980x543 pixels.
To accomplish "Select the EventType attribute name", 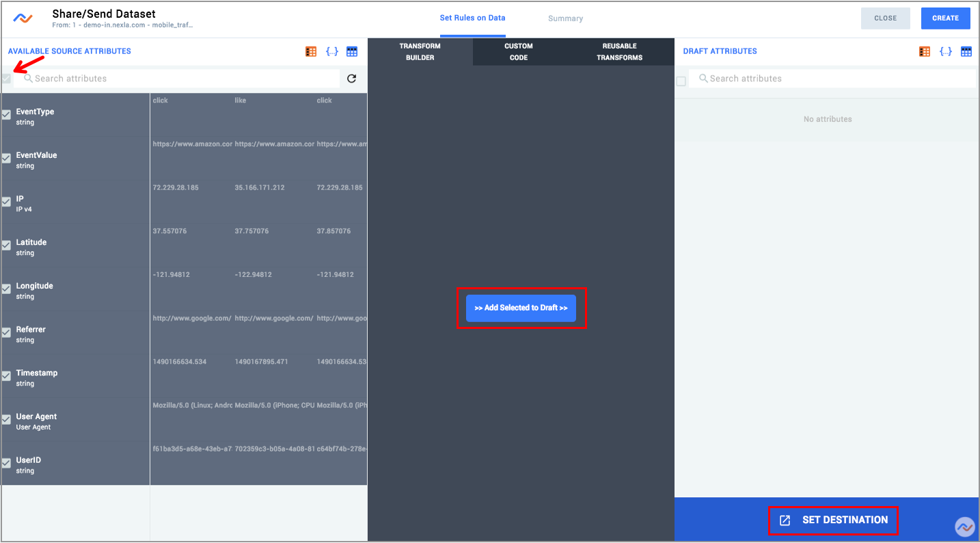I will tap(35, 111).
